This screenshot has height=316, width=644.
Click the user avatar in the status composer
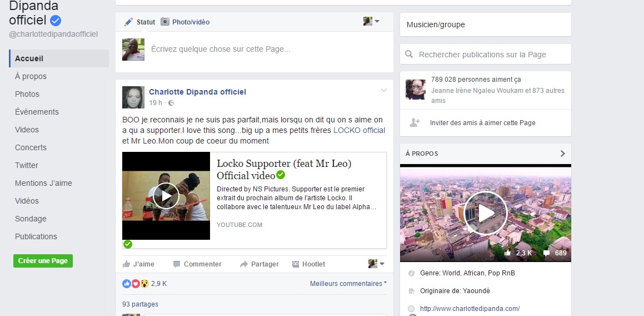point(133,50)
